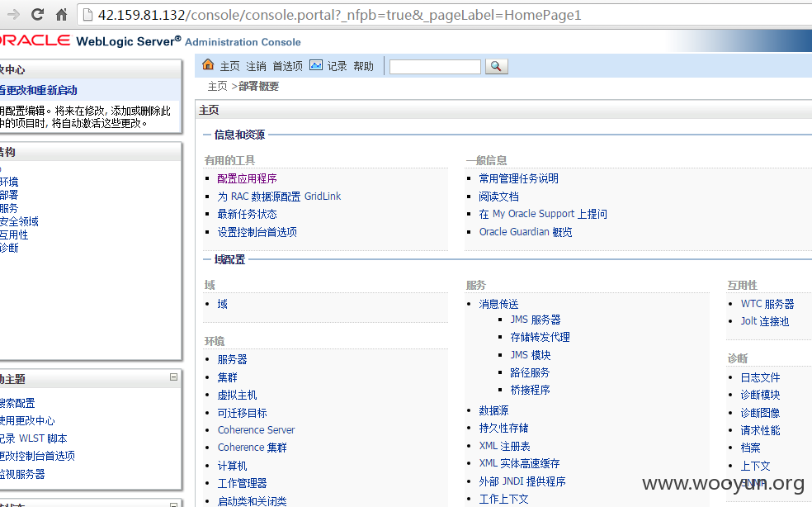Open the XML 实体高速缓存 link
This screenshot has width=812, height=507.
(x=519, y=463)
